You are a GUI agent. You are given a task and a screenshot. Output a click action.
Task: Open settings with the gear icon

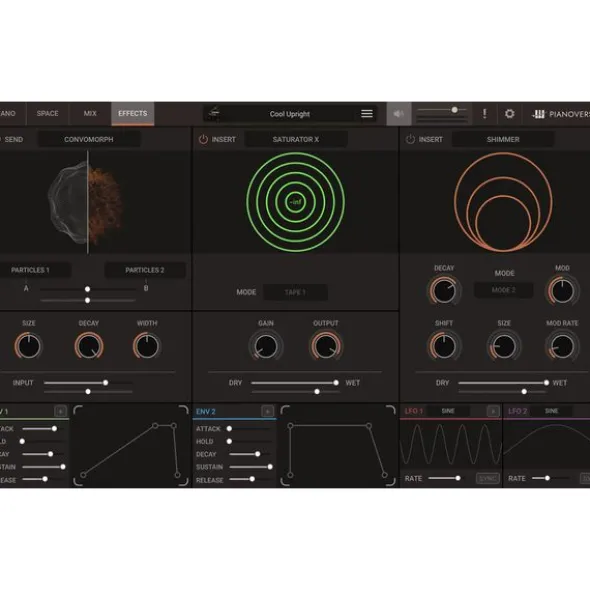509,113
